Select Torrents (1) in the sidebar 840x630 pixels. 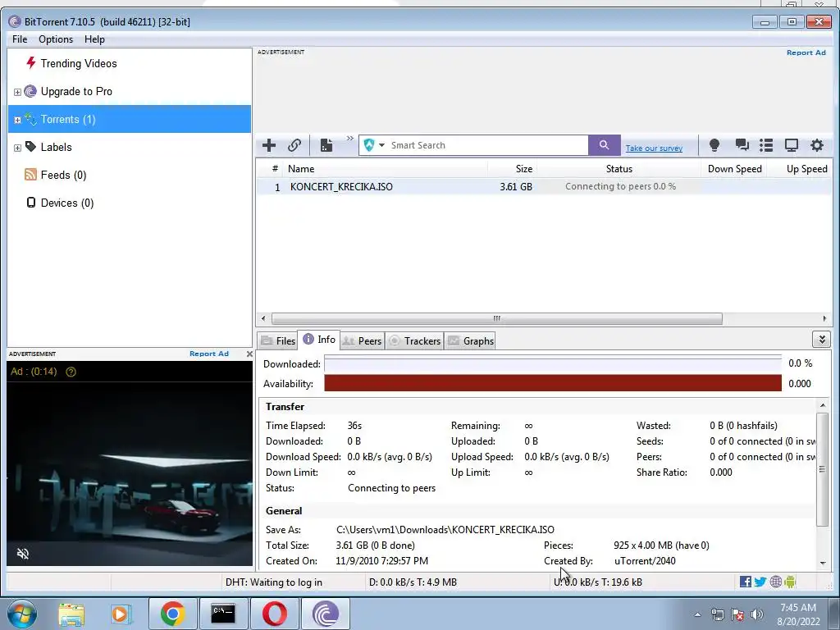coord(129,119)
